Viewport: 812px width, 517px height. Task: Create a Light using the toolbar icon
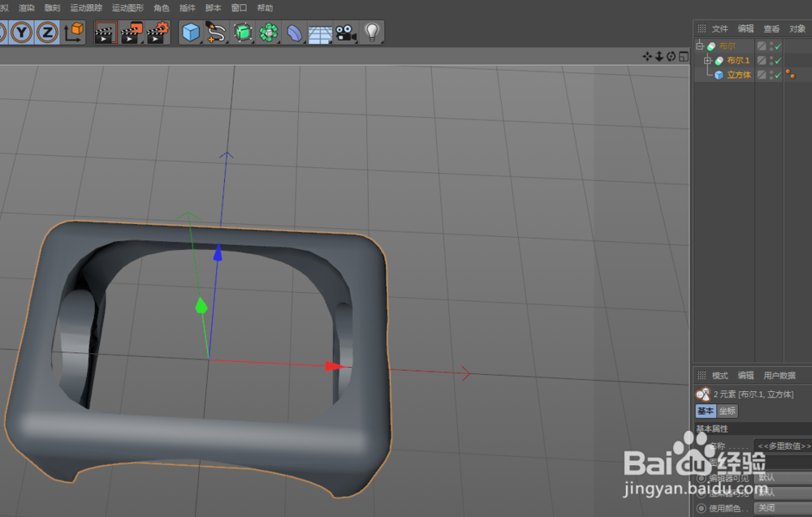(x=372, y=32)
